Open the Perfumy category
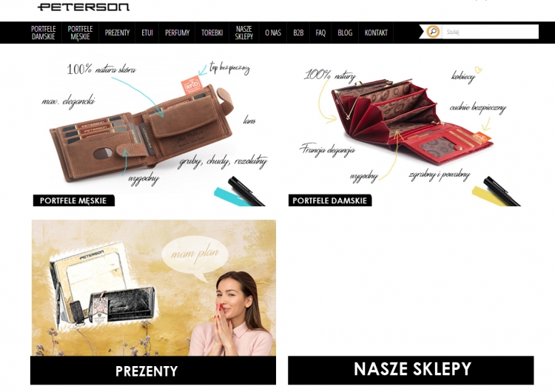 [177, 33]
